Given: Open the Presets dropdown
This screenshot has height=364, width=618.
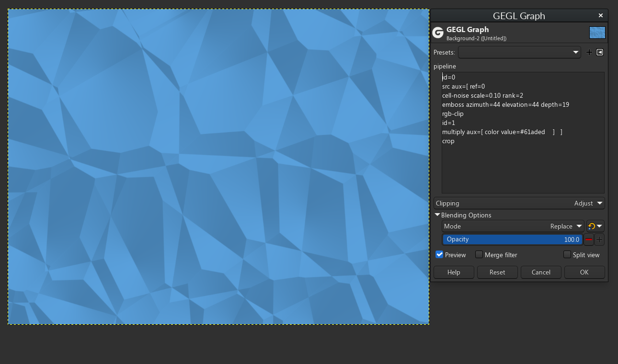Looking at the screenshot, I should [x=519, y=52].
